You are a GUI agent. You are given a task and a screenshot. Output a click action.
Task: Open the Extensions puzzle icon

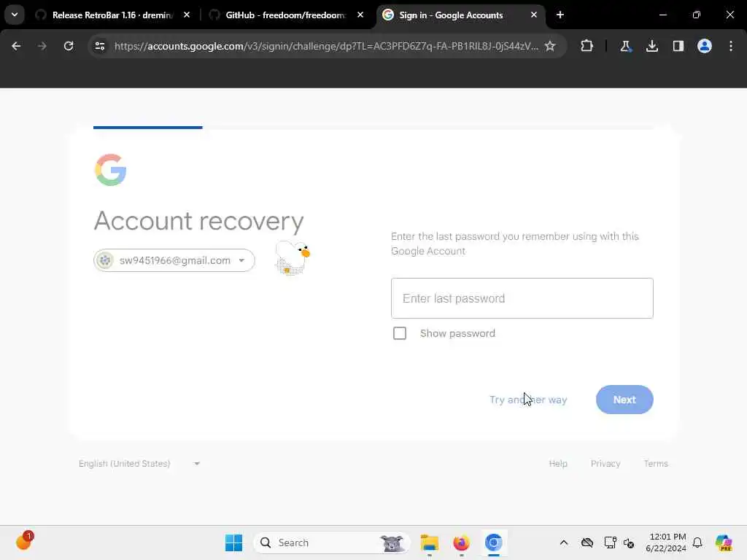[587, 46]
